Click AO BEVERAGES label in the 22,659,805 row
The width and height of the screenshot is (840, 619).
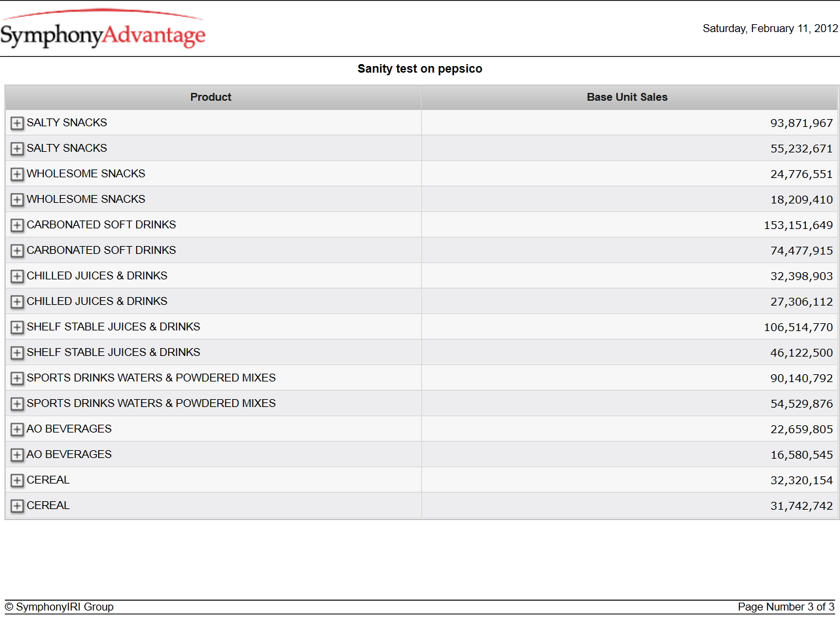click(69, 429)
